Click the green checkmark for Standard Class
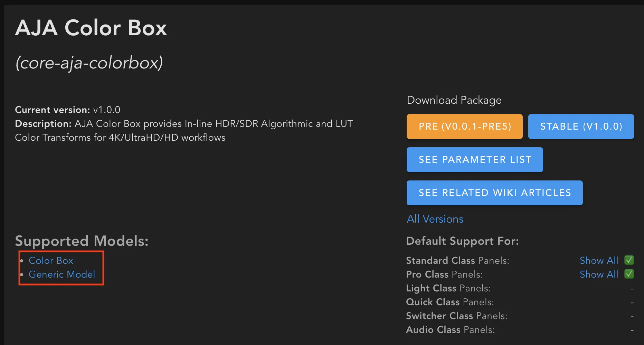 (x=629, y=260)
